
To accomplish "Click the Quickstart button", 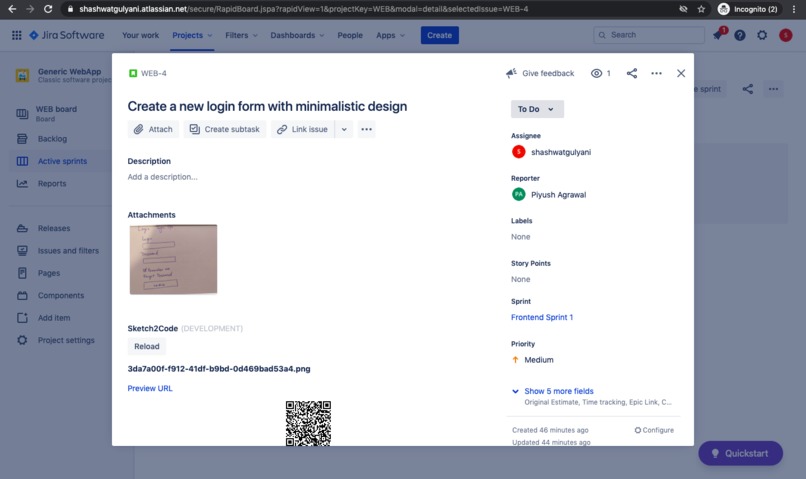I will pos(740,453).
